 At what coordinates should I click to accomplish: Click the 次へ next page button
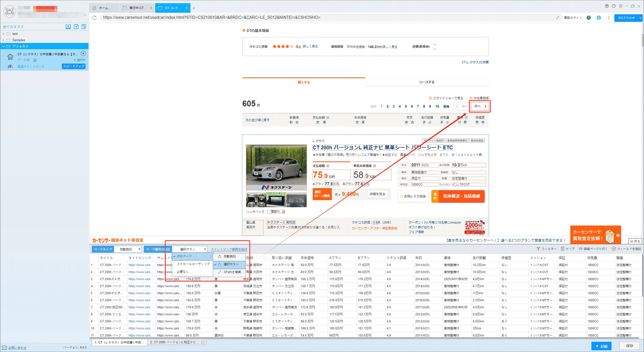[480, 106]
